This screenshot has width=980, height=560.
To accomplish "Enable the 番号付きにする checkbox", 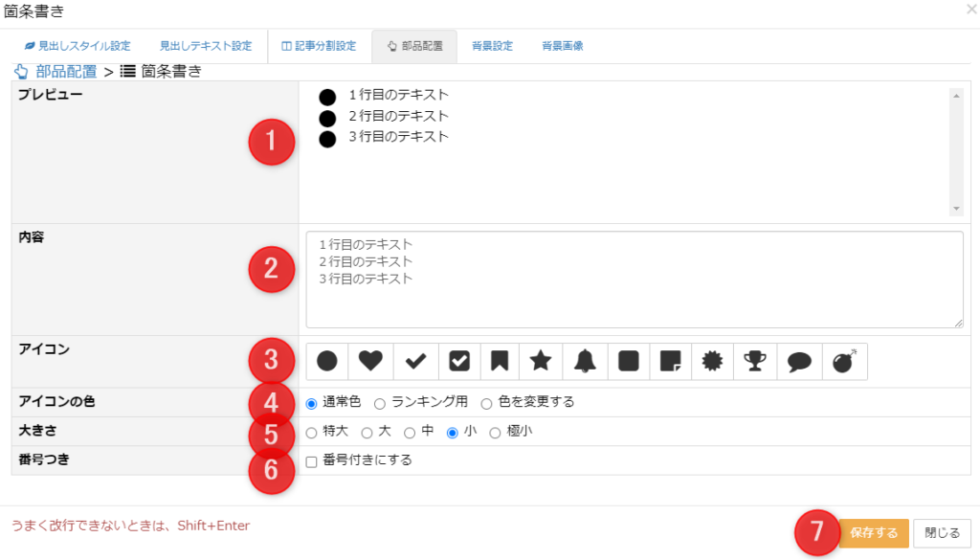I will pyautogui.click(x=311, y=461).
